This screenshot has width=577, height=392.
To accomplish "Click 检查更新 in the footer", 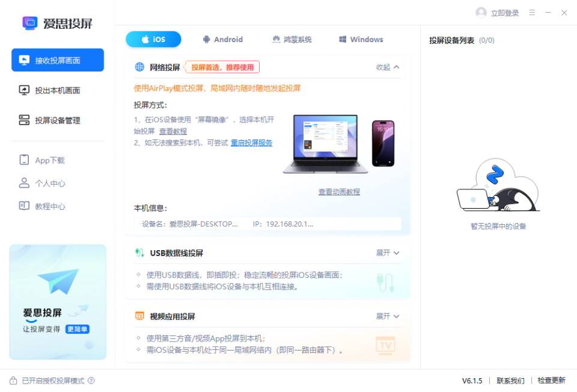I will click(551, 381).
